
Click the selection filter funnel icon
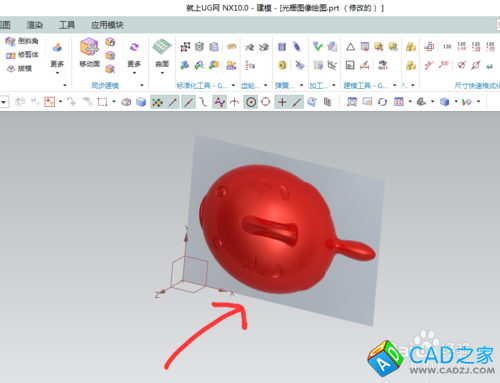pos(50,102)
